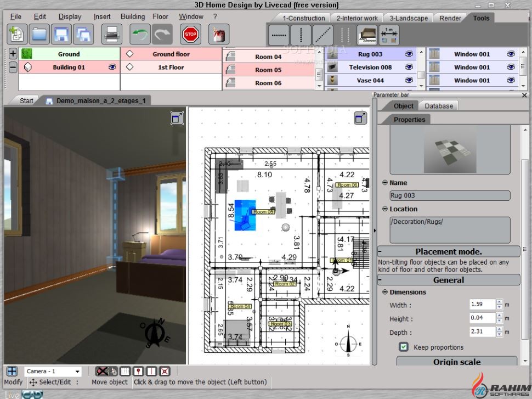Open the Building menu
532x399 pixels.
click(x=133, y=16)
